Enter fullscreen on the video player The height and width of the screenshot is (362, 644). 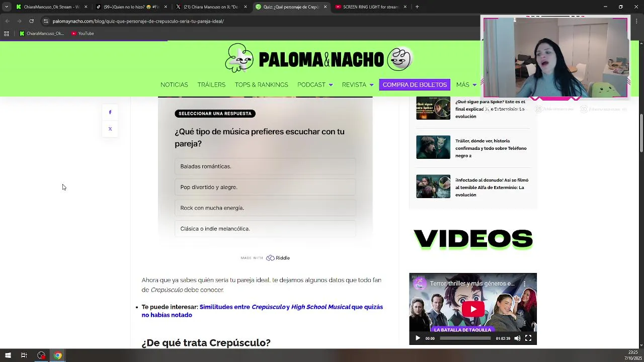coord(528,338)
